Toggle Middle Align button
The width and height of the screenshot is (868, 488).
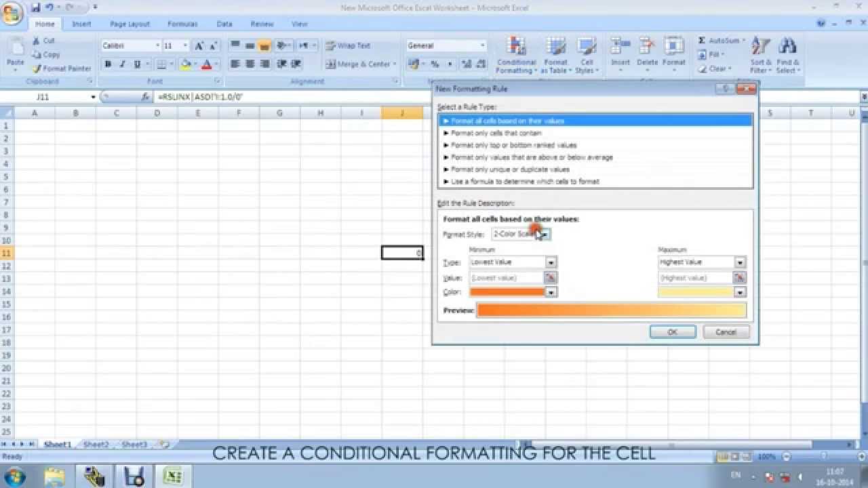point(250,45)
